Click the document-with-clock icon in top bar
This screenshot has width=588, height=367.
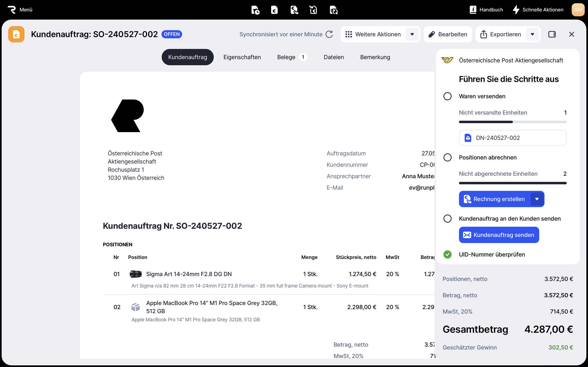tap(255, 10)
